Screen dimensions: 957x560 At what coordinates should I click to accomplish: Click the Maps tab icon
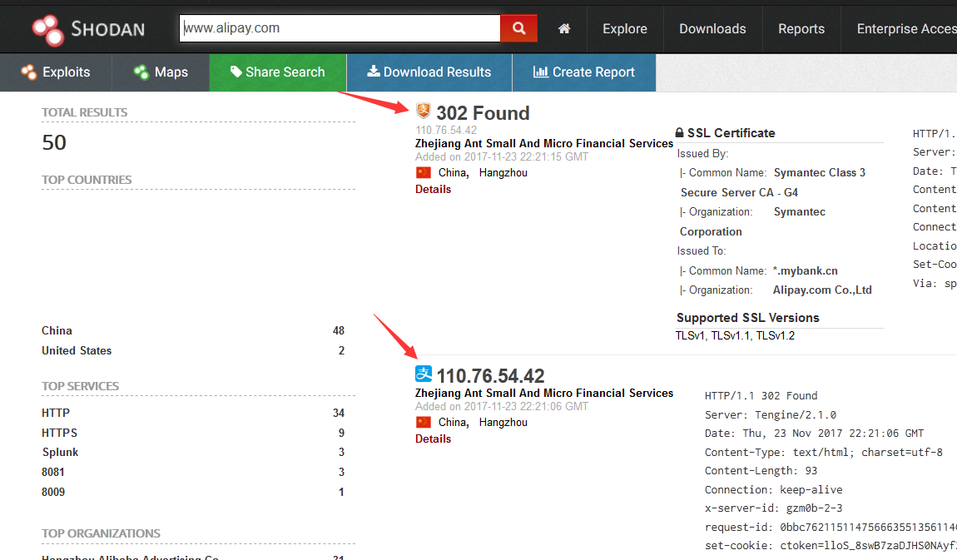click(141, 72)
